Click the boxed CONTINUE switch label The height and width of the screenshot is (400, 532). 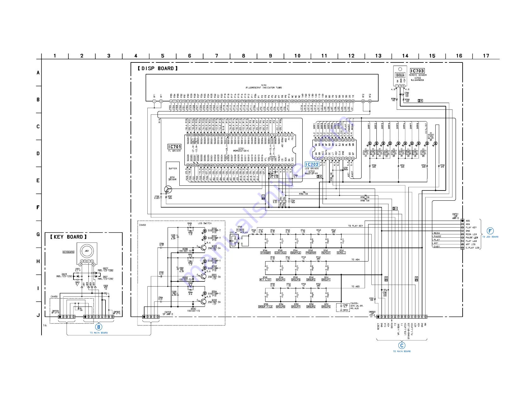click(280, 253)
